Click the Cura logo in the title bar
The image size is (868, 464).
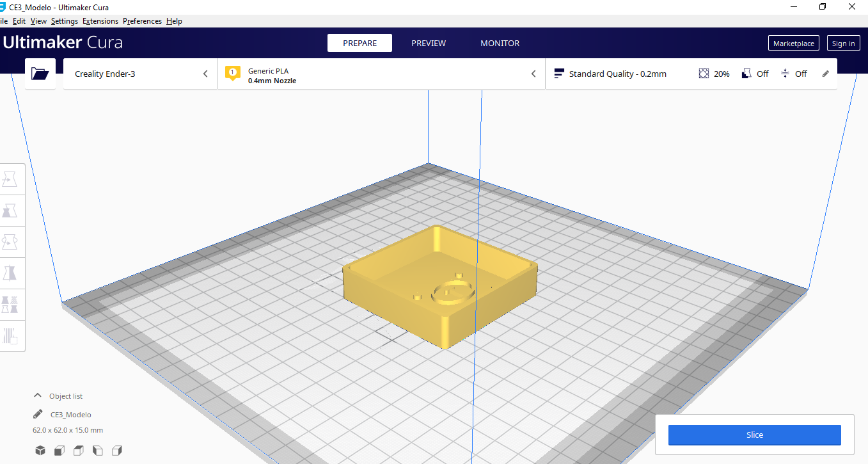tap(3, 7)
